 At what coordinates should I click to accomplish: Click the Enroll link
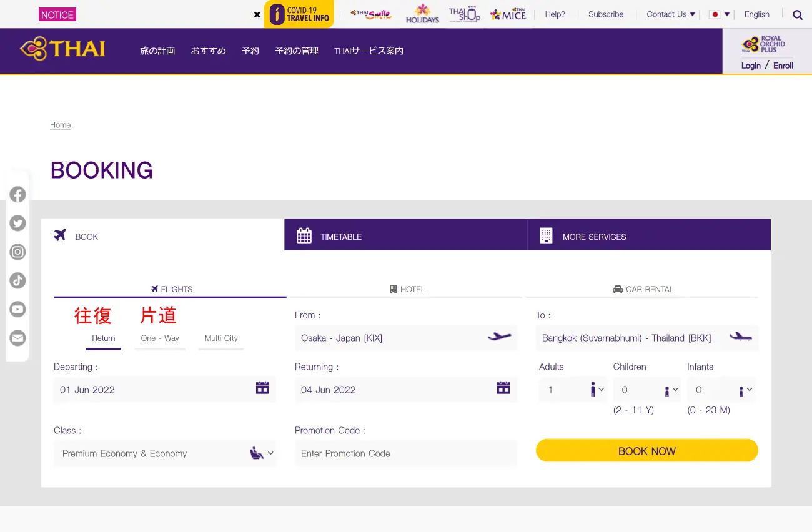click(783, 66)
